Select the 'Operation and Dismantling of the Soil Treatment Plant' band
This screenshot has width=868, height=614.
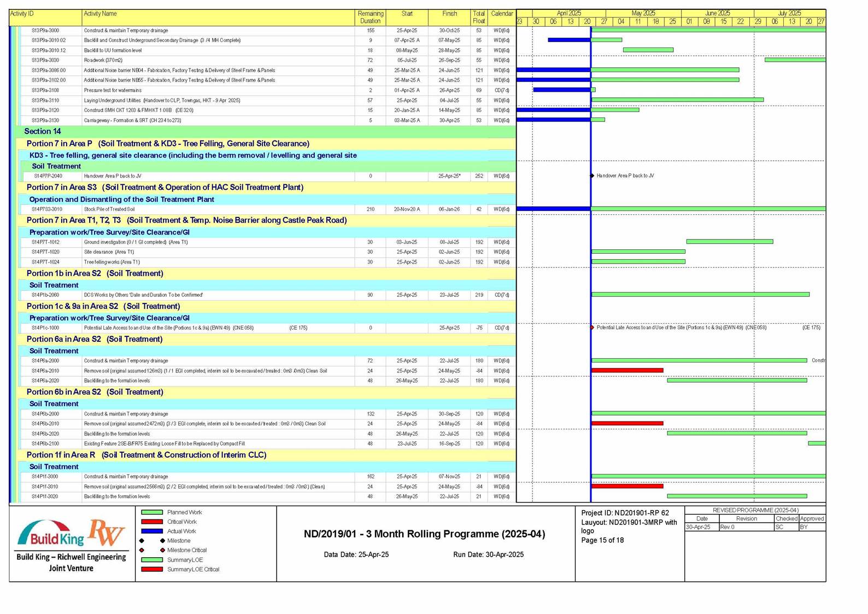click(268, 199)
